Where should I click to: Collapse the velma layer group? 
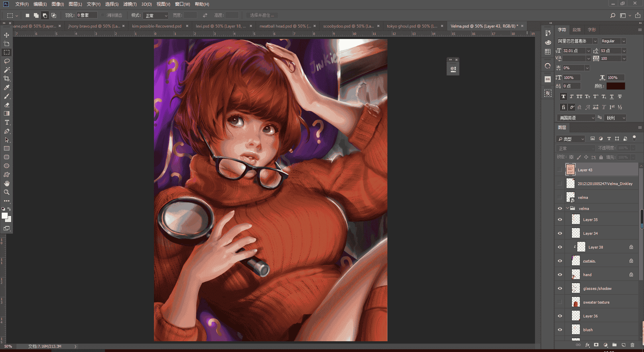568,208
